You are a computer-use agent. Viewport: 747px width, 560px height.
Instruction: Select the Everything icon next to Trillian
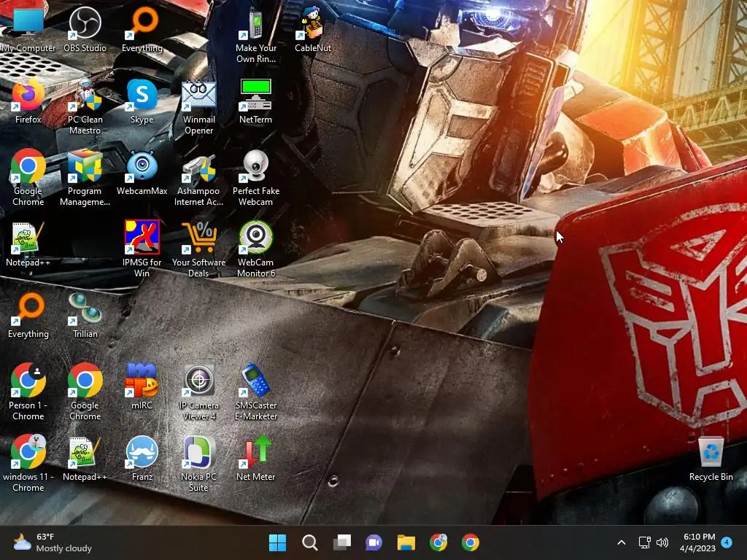click(28, 315)
